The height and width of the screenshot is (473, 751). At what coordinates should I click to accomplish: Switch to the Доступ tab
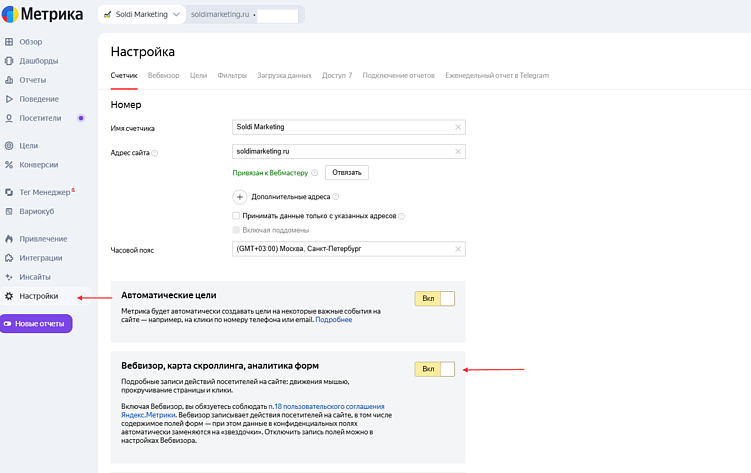(337, 76)
